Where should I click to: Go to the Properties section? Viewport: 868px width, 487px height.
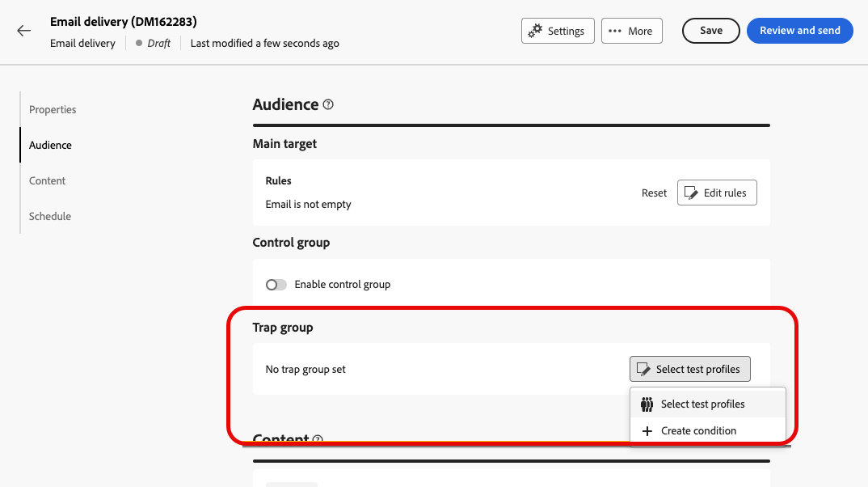(x=53, y=109)
